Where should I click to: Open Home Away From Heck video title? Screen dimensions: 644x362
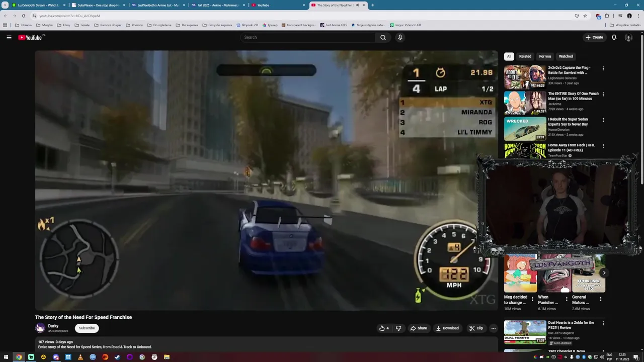click(x=572, y=148)
